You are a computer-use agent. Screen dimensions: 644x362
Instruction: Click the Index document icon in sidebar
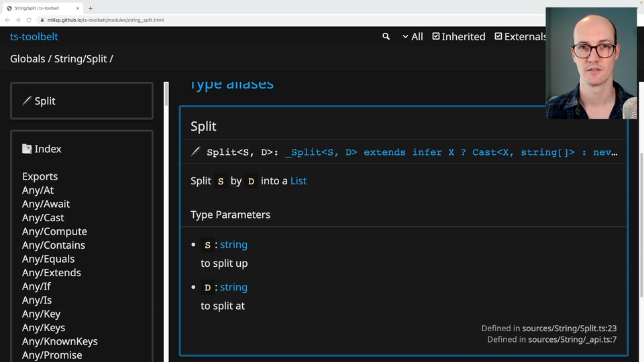(x=27, y=149)
